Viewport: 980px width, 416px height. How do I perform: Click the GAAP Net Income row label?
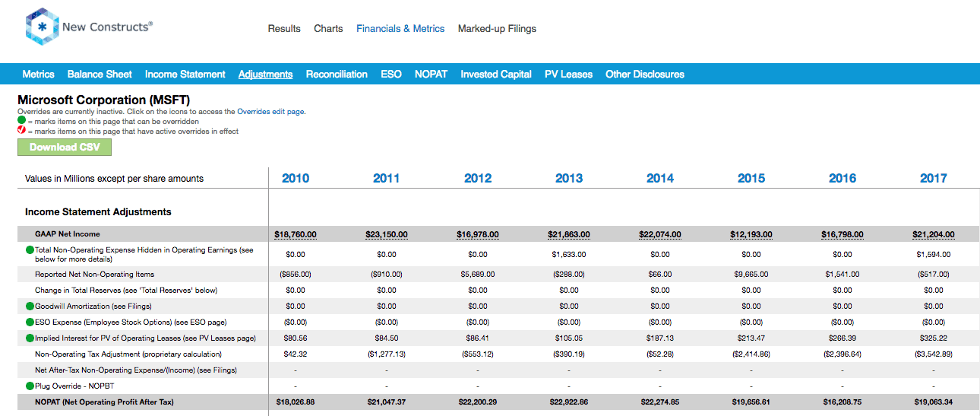68,234
